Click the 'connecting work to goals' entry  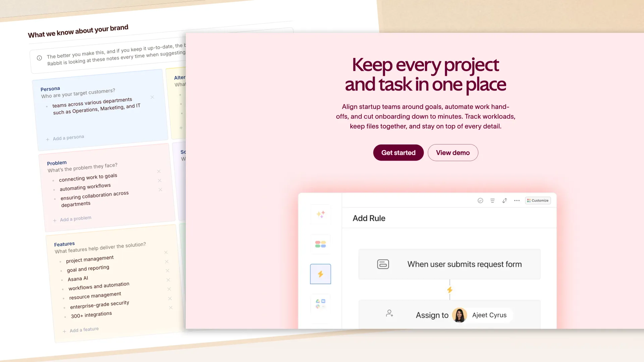(88, 178)
